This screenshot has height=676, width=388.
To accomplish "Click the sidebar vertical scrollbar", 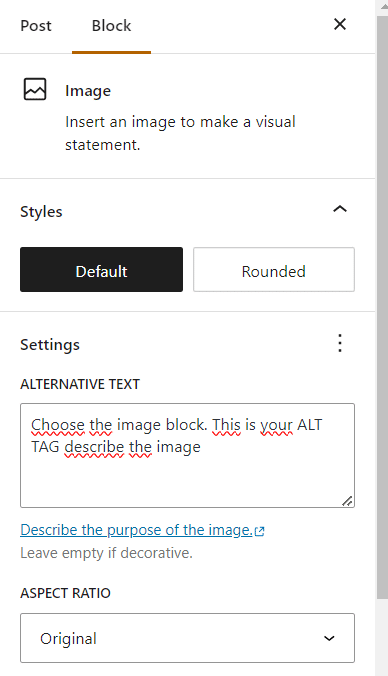I will coord(382,306).
